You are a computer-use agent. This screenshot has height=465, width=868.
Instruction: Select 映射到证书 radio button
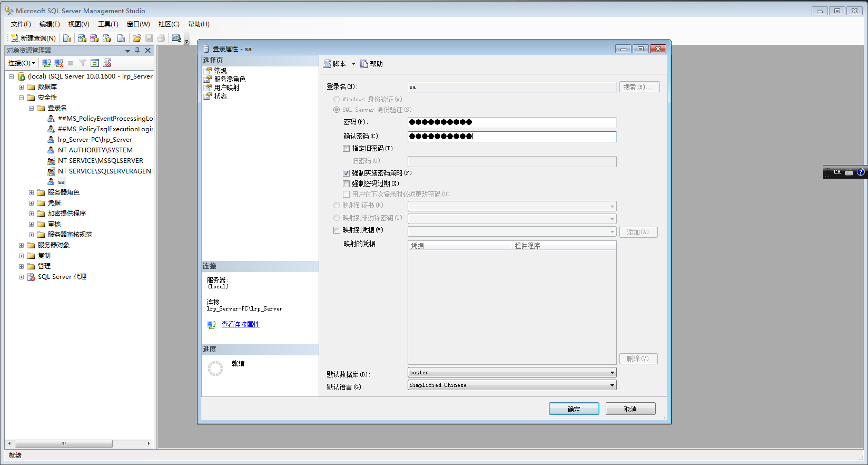click(x=337, y=205)
